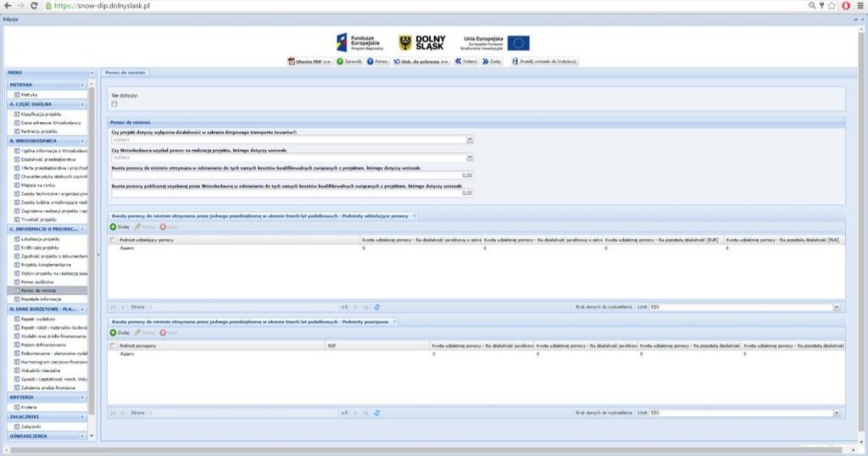Collapse the B. WNIOSKODAWCA section
The width and height of the screenshot is (868, 456).
[82, 141]
